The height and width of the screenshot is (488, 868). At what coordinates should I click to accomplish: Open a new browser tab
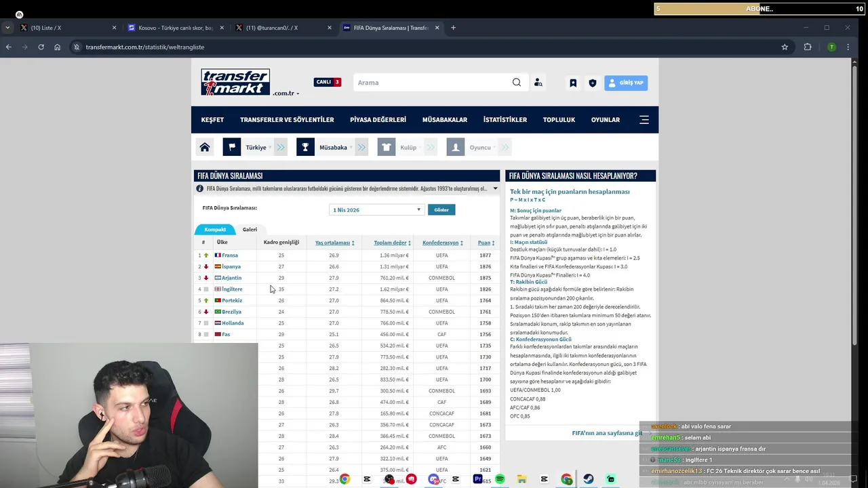tap(453, 28)
